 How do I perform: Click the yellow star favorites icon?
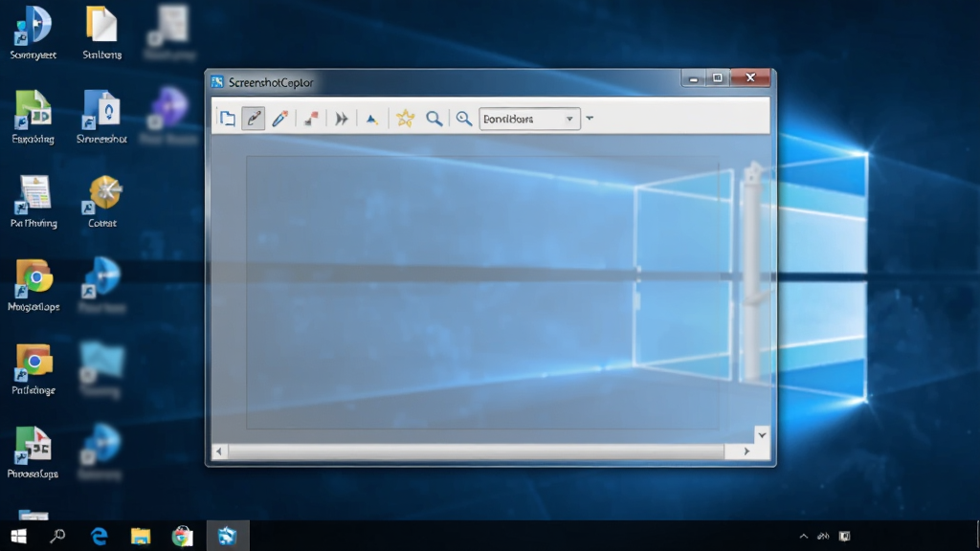(x=405, y=118)
